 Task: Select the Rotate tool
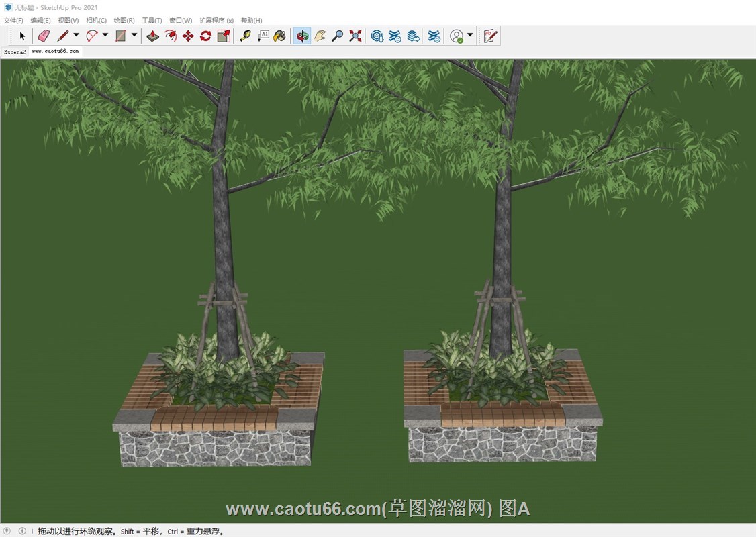point(205,36)
